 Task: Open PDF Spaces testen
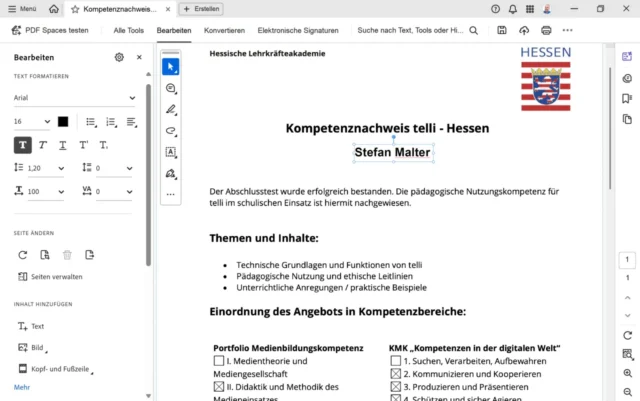pyautogui.click(x=50, y=30)
